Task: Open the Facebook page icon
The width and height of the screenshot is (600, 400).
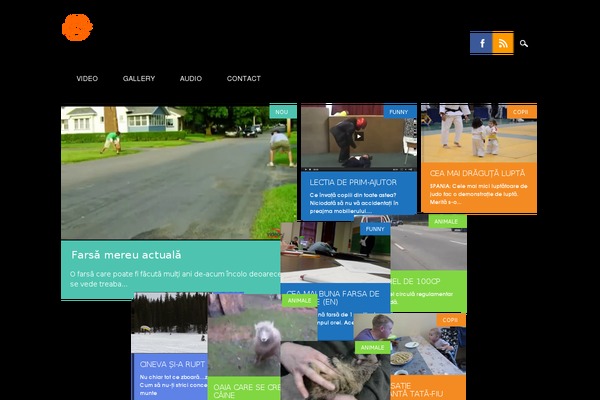Action: [x=481, y=43]
